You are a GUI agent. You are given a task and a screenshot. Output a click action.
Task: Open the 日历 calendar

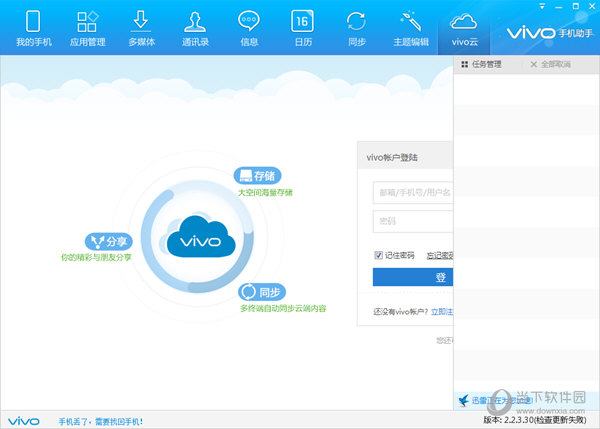(303, 29)
